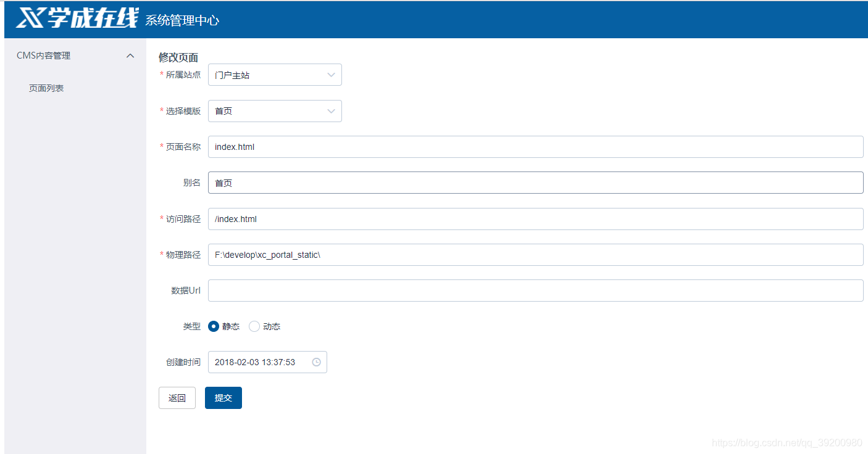Collapse the CMS内容管理 menu chevron
Image resolution: width=868 pixels, height=454 pixels.
(130, 56)
